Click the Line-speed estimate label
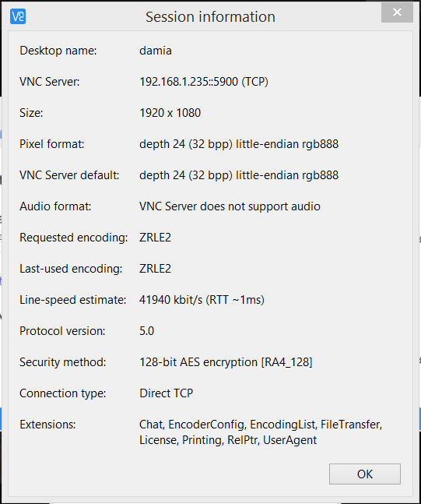Viewport: 421px width, 504px height. 73,300
